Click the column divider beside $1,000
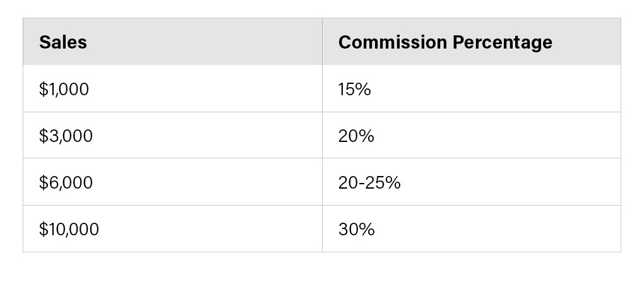 point(322,90)
